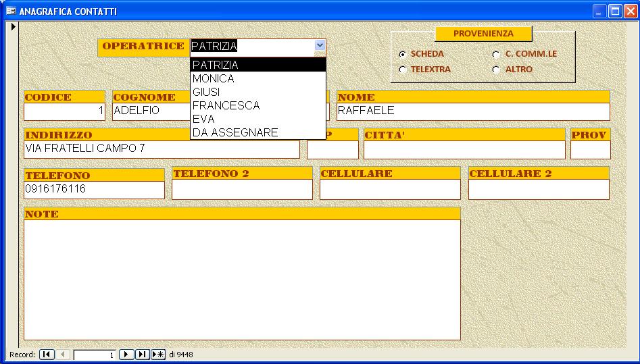Image resolution: width=640 pixels, height=364 pixels.
Task: Choose PATRIZIA in the operator list
Action: [258, 65]
